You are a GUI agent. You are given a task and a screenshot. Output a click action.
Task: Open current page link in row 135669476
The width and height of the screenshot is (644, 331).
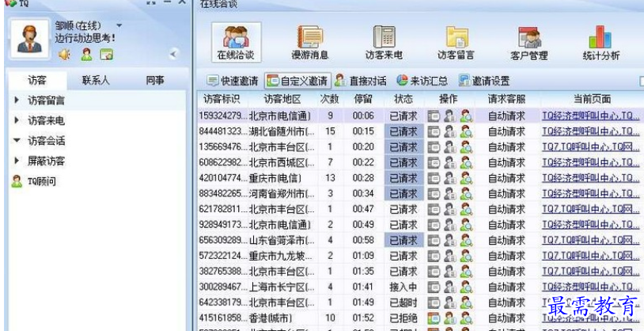pos(591,147)
